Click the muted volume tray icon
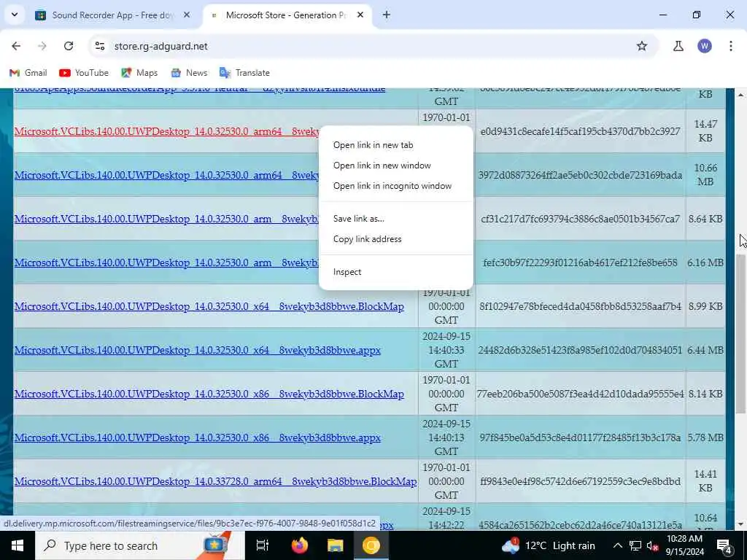The height and width of the screenshot is (560, 747). [x=653, y=545]
